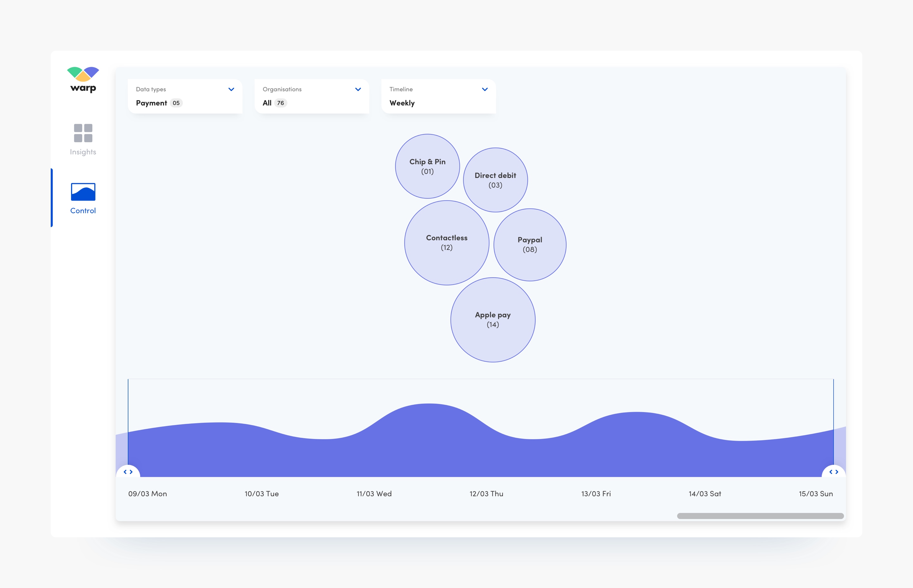Select the Contactless bubble
Viewport: 913px width, 588px height.
447,243
